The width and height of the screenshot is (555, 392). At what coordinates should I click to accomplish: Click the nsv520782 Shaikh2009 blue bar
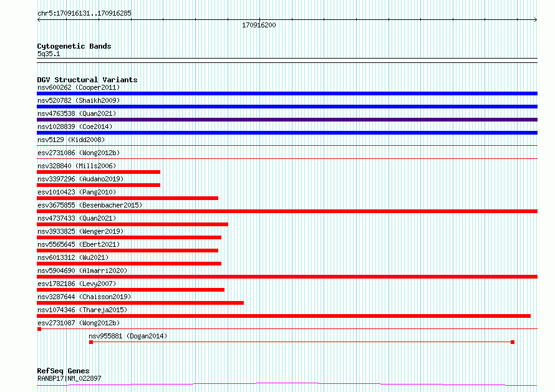[287, 107]
